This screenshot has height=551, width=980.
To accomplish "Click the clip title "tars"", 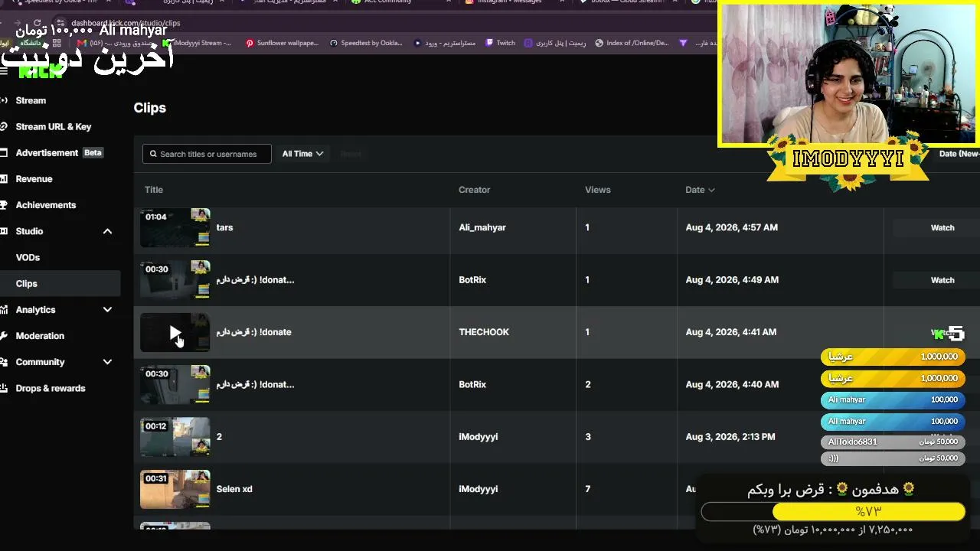I will tap(224, 227).
